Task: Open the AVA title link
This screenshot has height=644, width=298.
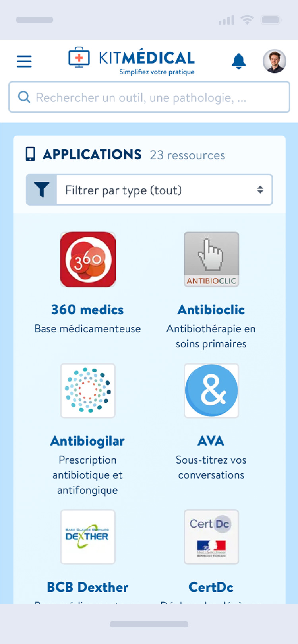Action: pos(211,441)
